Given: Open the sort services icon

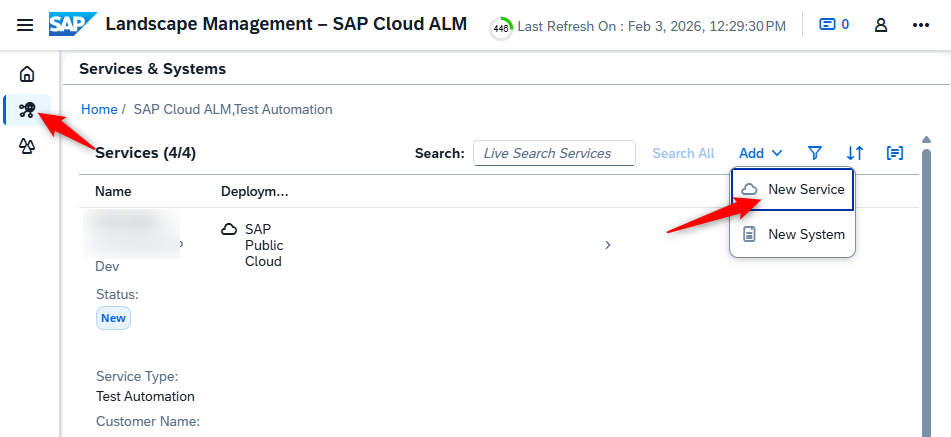Looking at the screenshot, I should pos(855,153).
